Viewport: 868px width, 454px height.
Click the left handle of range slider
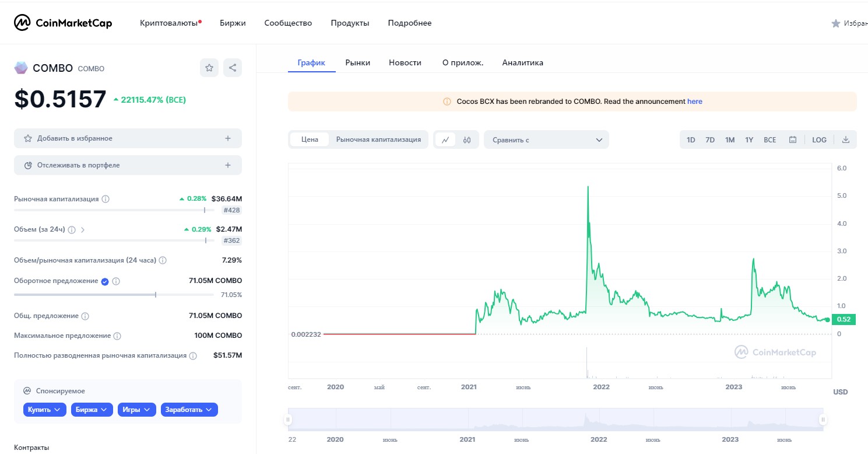(288, 420)
